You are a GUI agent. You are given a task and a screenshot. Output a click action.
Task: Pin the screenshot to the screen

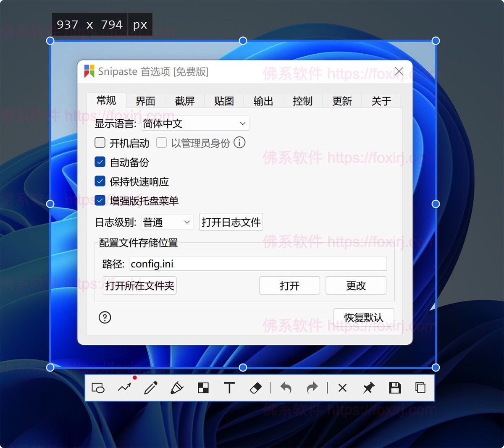click(368, 388)
